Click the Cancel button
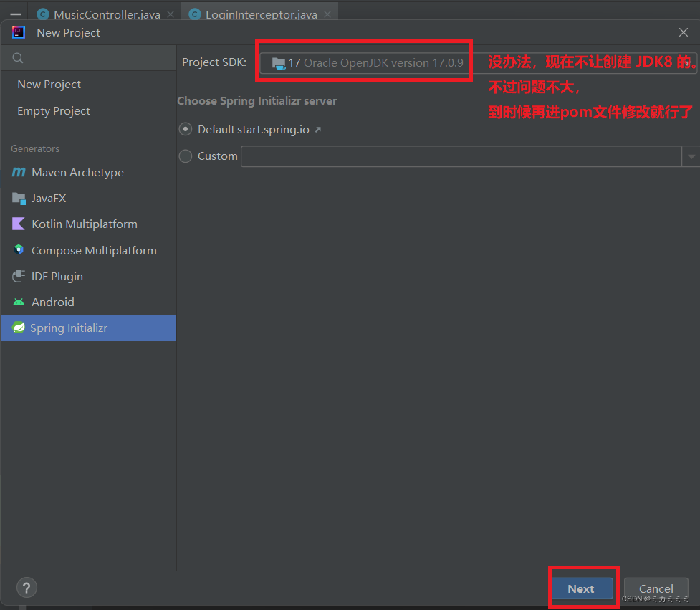Screen dimensions: 700x610 [656, 588]
